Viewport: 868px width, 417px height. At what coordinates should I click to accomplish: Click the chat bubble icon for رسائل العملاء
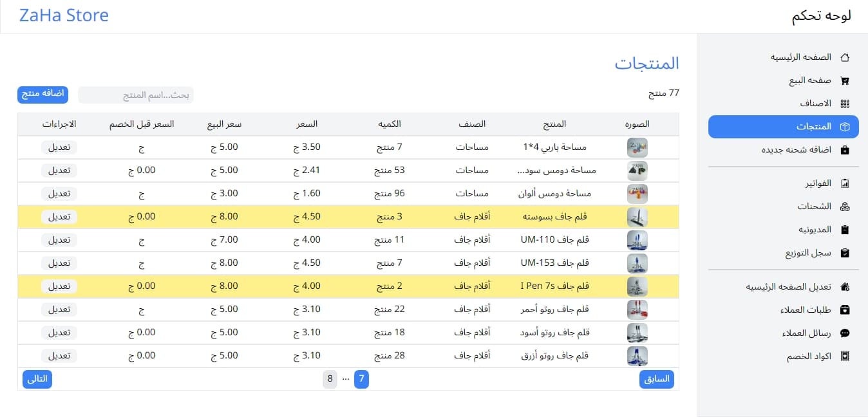tap(845, 333)
